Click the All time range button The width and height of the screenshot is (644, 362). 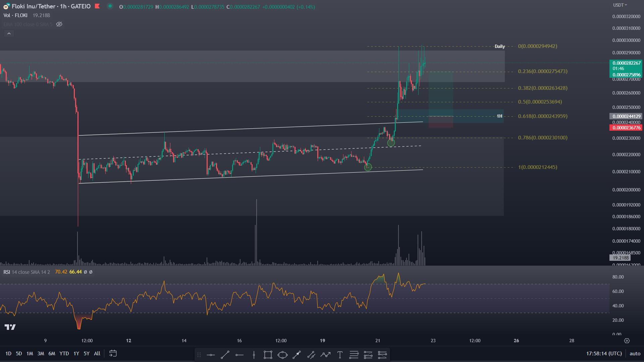97,353
